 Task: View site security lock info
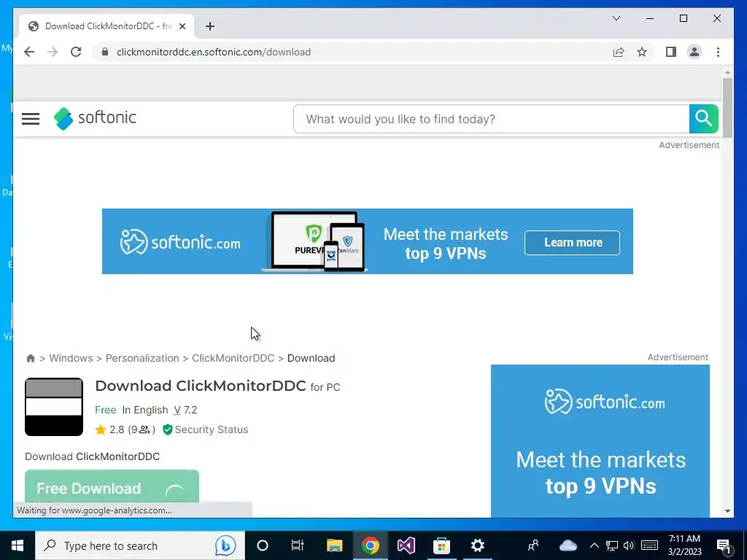(x=105, y=52)
